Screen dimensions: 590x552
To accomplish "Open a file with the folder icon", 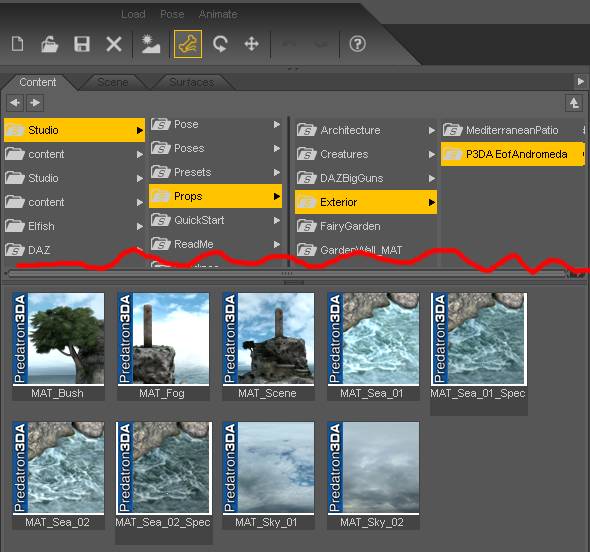I will 49,44.
